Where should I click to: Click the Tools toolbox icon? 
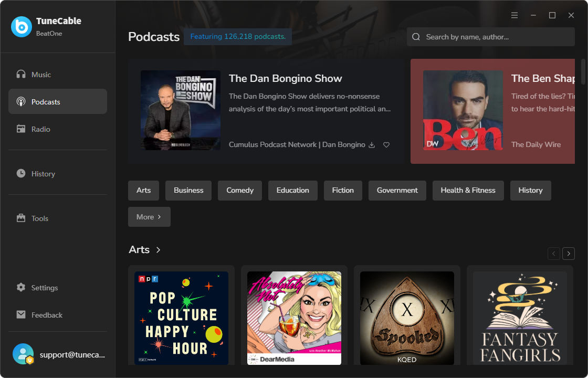(21, 218)
